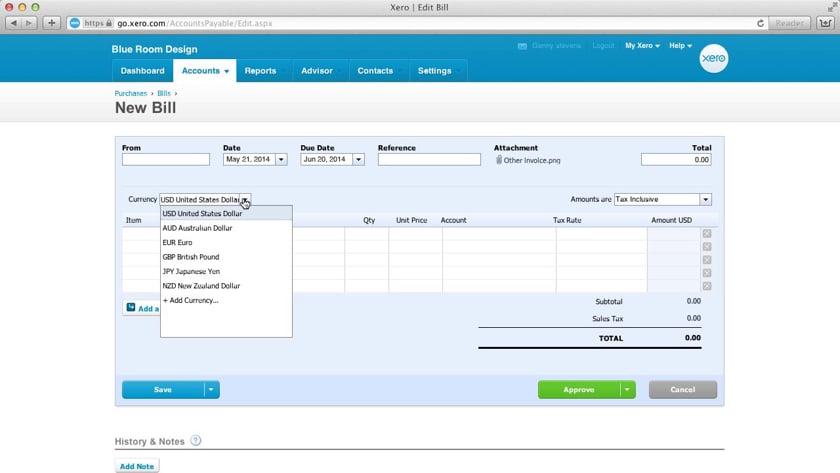
Task: Click the Qty cell in first row
Action: click(366, 234)
